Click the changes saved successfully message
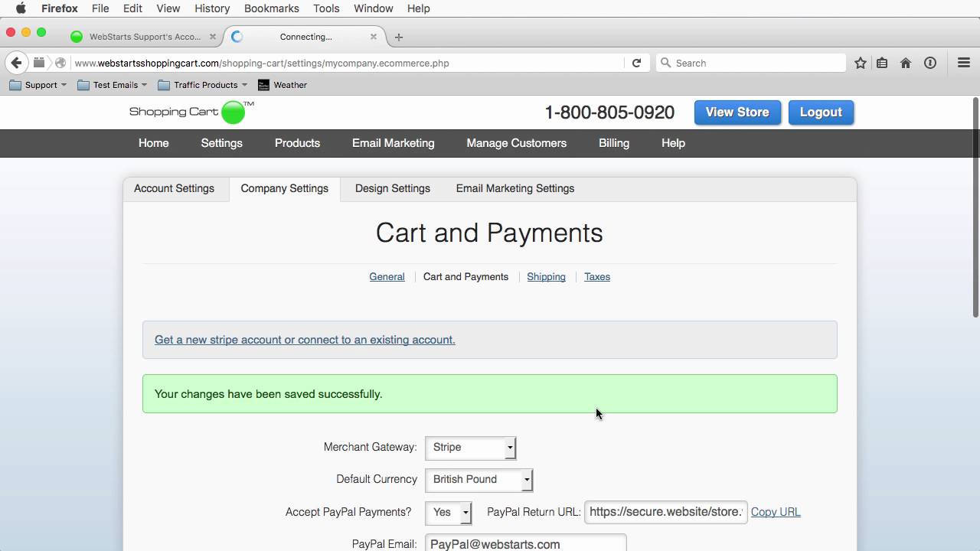This screenshot has width=980, height=551. pyautogui.click(x=490, y=394)
